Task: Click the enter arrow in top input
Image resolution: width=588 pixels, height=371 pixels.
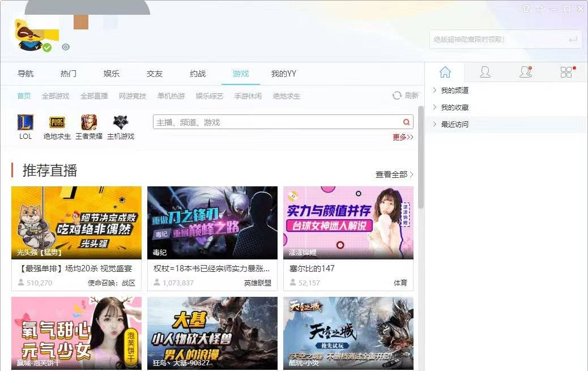Action: [573, 40]
